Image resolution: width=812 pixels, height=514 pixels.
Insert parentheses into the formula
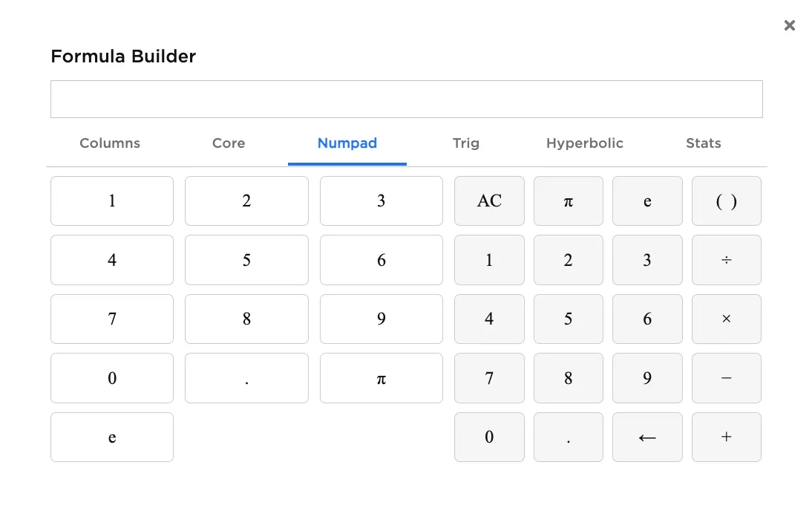pos(726,201)
